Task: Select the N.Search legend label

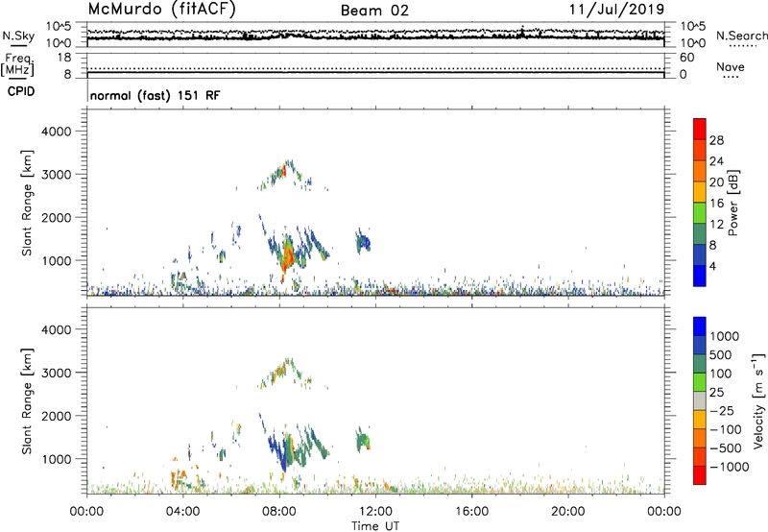Action: pos(742,36)
